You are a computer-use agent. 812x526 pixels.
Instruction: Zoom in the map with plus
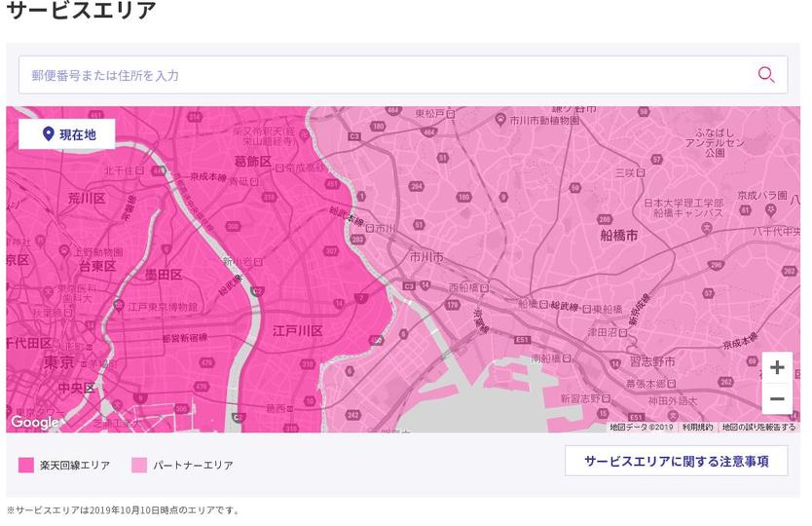click(777, 367)
